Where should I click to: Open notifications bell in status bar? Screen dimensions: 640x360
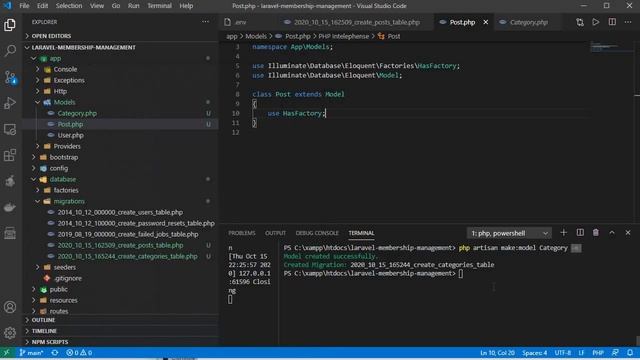[x=630, y=353]
